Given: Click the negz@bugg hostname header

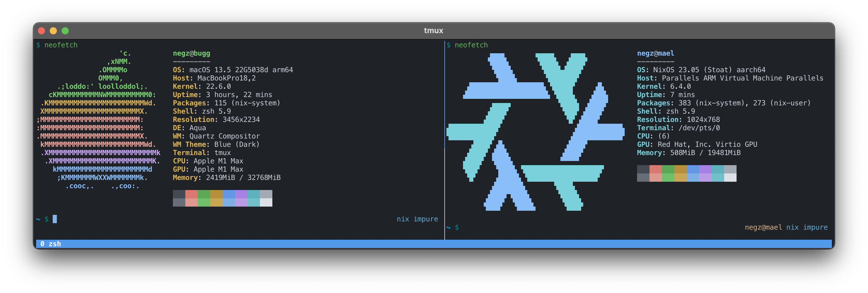Looking at the screenshot, I should (191, 53).
